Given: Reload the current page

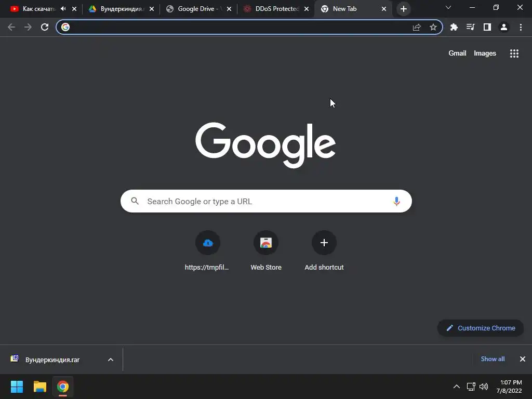Looking at the screenshot, I should [45, 27].
